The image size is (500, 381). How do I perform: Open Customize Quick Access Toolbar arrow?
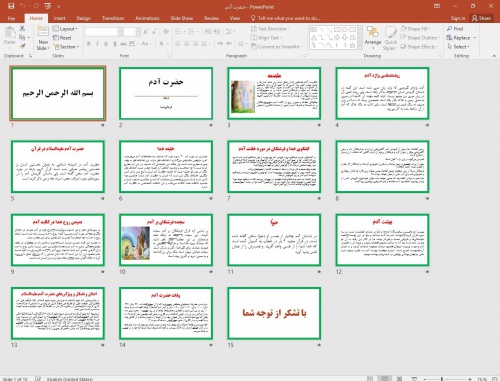pyautogui.click(x=59, y=6)
